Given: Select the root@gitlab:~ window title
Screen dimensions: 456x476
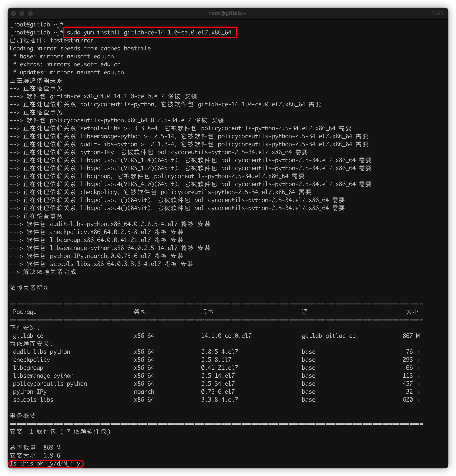Looking at the screenshot, I should coord(228,13).
